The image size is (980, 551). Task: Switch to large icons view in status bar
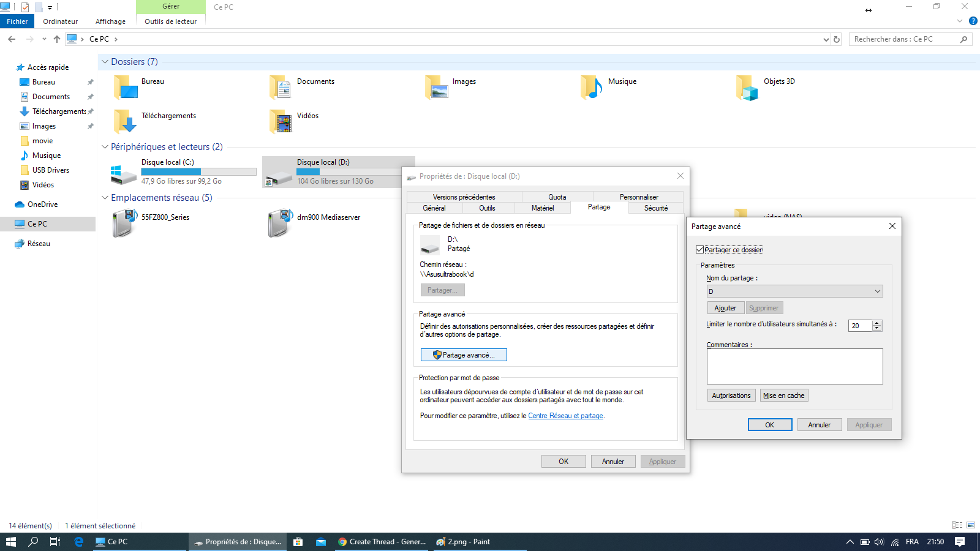click(971, 525)
